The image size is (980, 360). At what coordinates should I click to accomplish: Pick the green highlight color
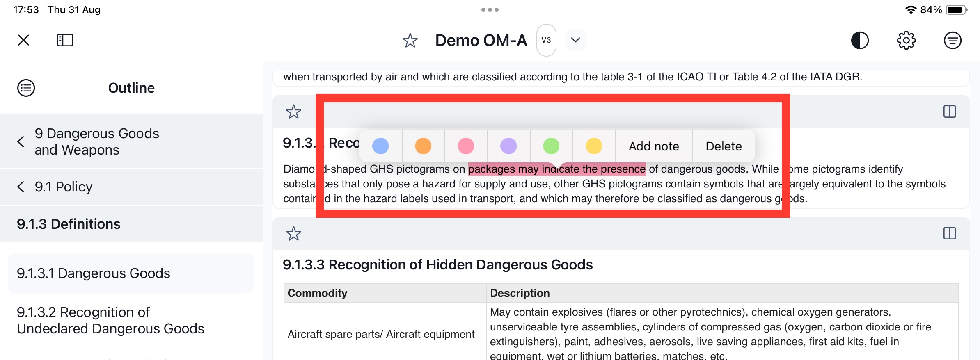tap(551, 146)
